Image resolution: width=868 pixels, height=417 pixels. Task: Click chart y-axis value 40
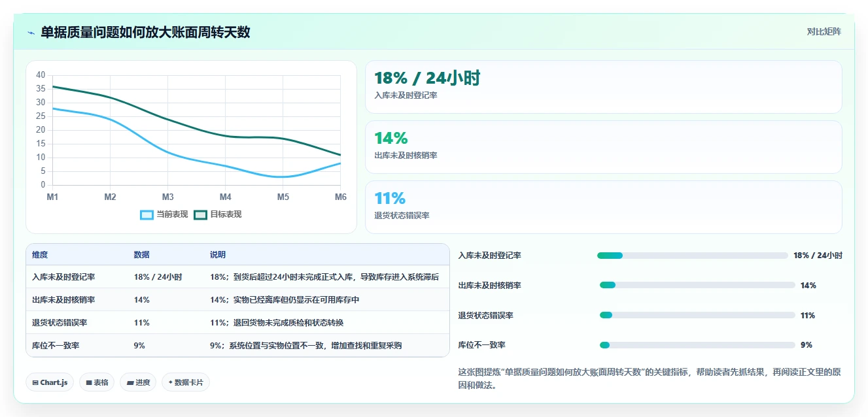click(x=41, y=75)
